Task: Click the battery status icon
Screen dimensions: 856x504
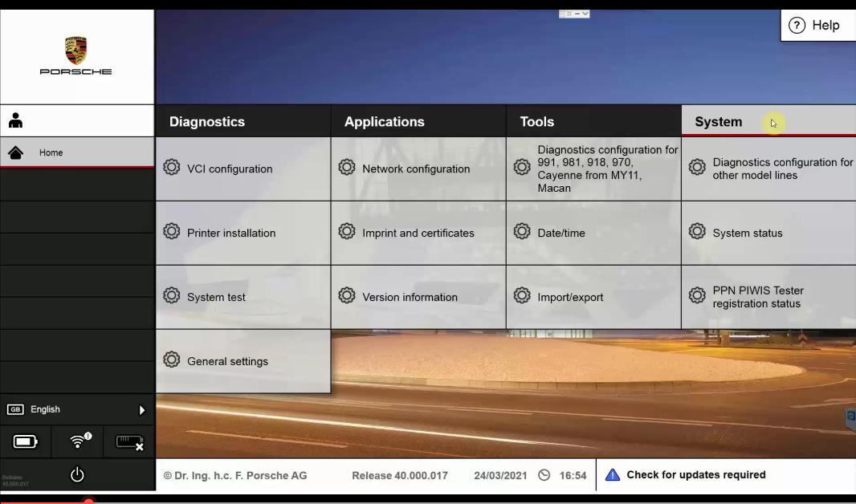Action: click(x=25, y=441)
